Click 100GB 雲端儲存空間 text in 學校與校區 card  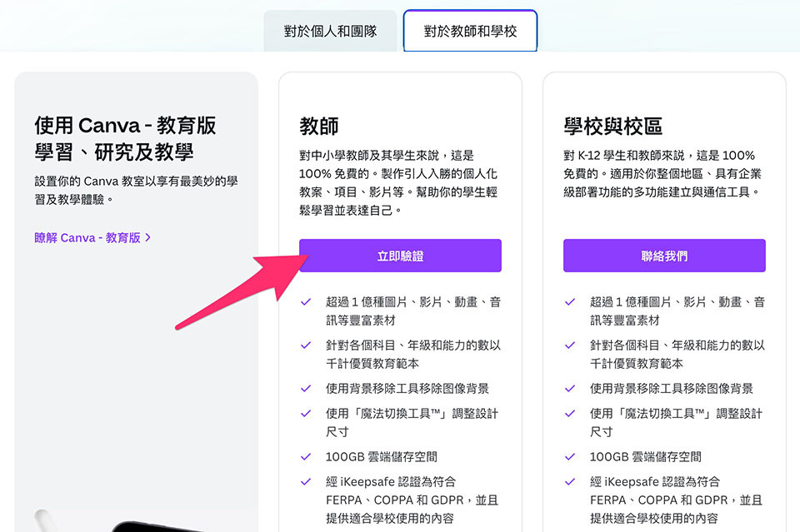646,457
